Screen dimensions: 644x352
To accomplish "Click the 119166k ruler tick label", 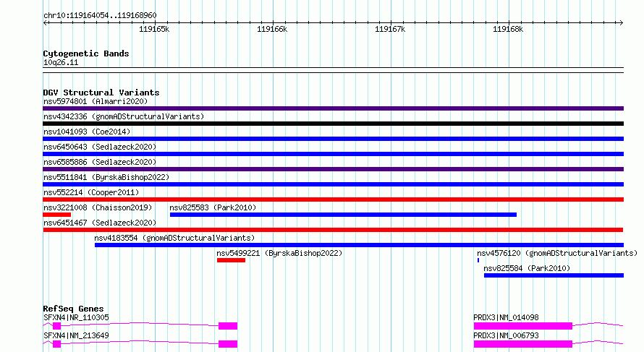I will 272,29.
